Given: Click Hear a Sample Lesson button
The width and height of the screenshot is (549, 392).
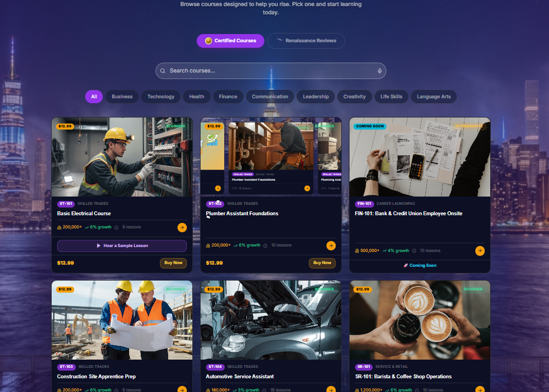Looking at the screenshot, I should (122, 246).
